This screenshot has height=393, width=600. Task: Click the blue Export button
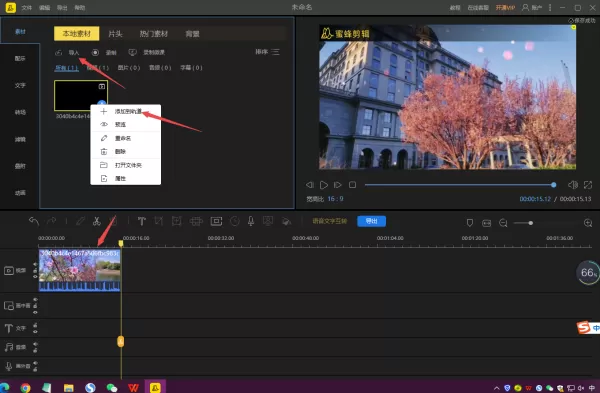371,221
